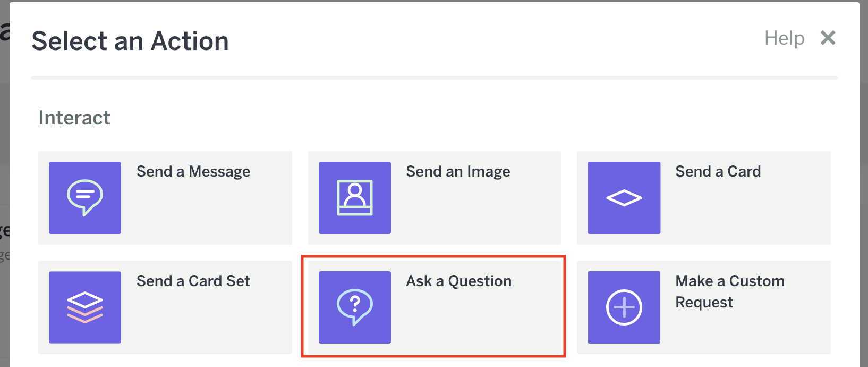Click the question mark bubble icon
Viewport: 868px width, 367px height.
[x=355, y=307]
